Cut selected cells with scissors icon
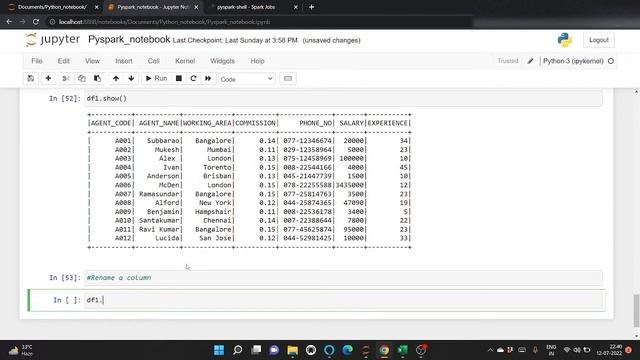The image size is (640, 360). (65, 78)
